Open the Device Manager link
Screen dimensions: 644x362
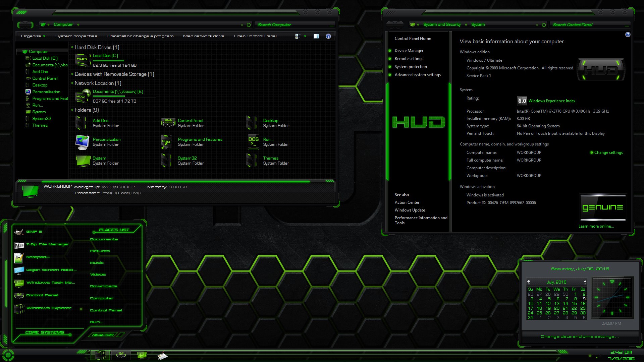coord(409,51)
